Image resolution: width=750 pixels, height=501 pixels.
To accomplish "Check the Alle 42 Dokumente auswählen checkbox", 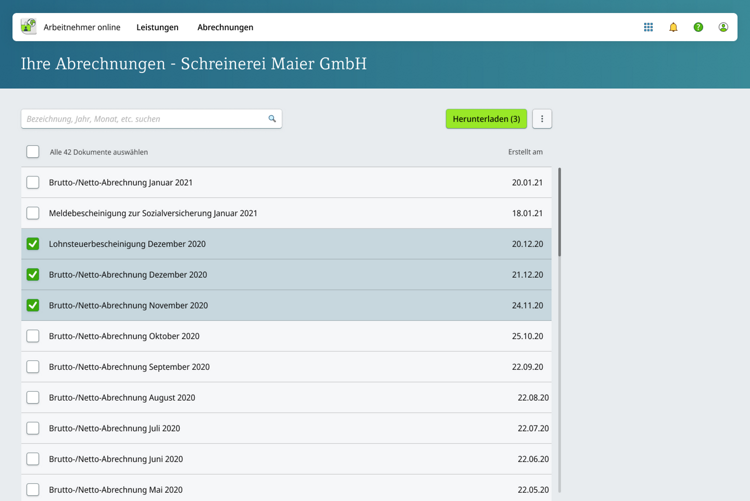I will pos(33,152).
